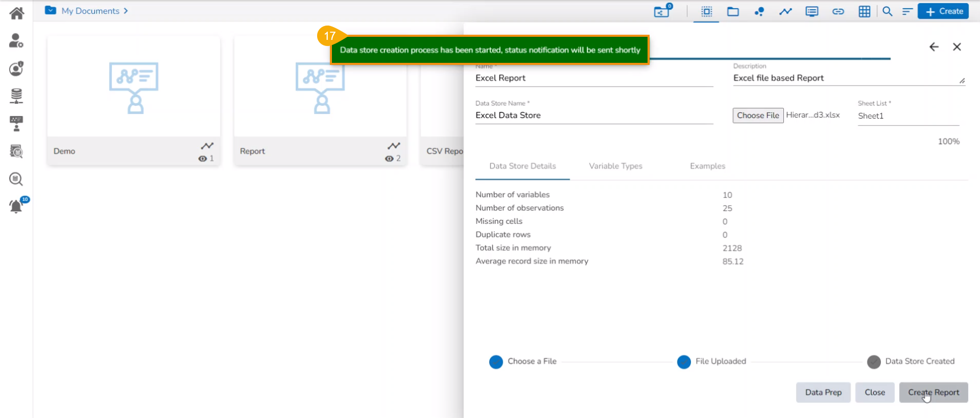Screen dimensions: 980x418
Task: Switch to the Variable Types tab
Action: [x=615, y=166]
